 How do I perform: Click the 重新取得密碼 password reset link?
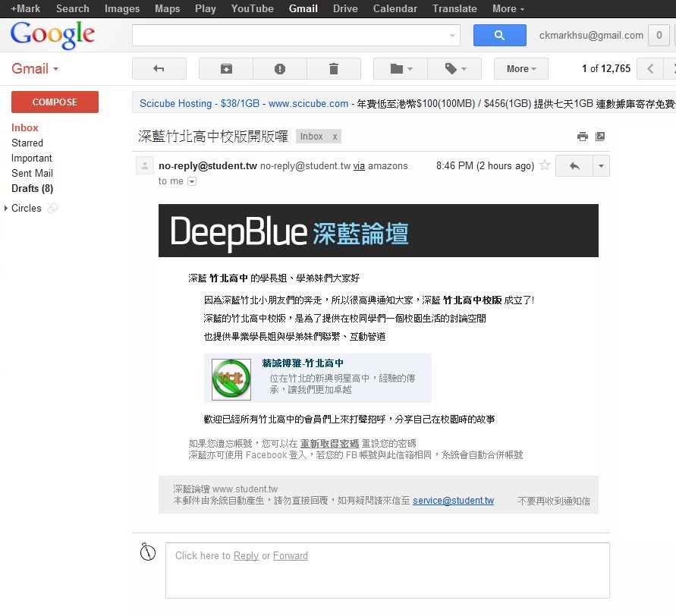pyautogui.click(x=330, y=444)
